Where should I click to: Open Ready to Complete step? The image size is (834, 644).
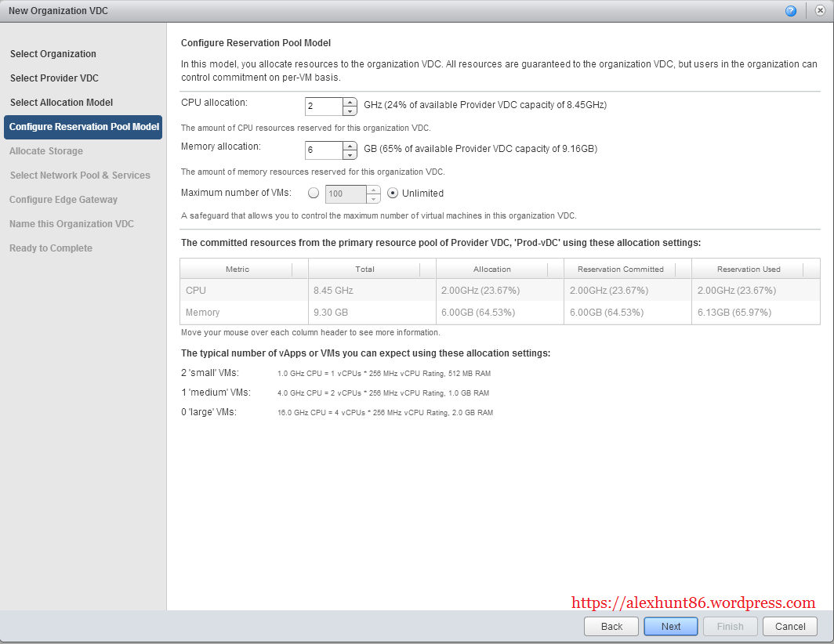[50, 248]
